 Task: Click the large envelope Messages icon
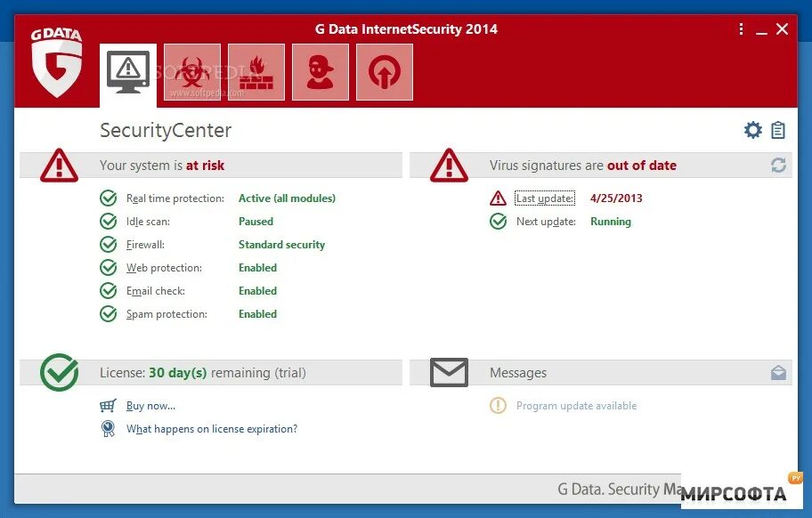(x=449, y=372)
